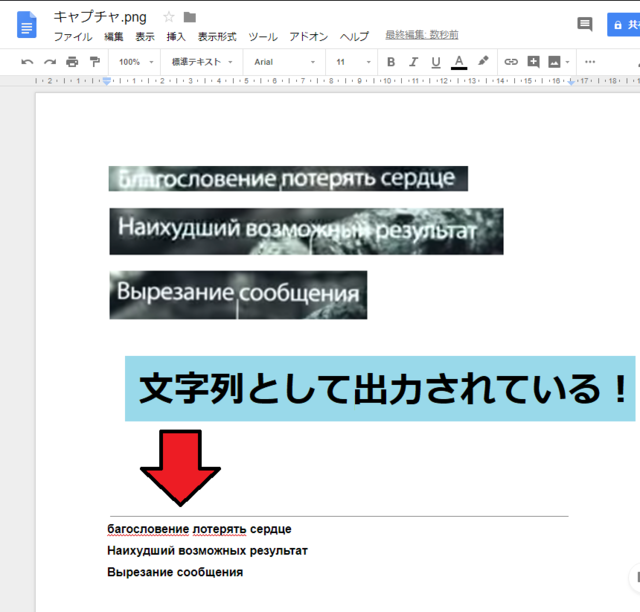640x612 pixels.
Task: Expand the insert image dropdown arrow
Action: 567,62
